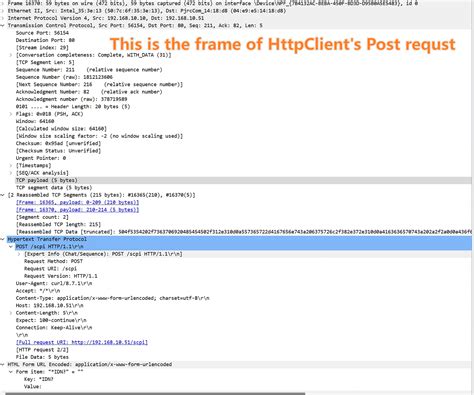
Task: Select the File Data: 5 bytes row
Action: point(42,357)
